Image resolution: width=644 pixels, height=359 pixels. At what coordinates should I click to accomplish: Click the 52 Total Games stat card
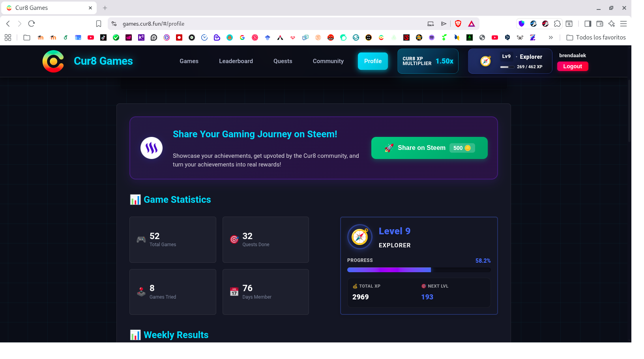point(173,239)
